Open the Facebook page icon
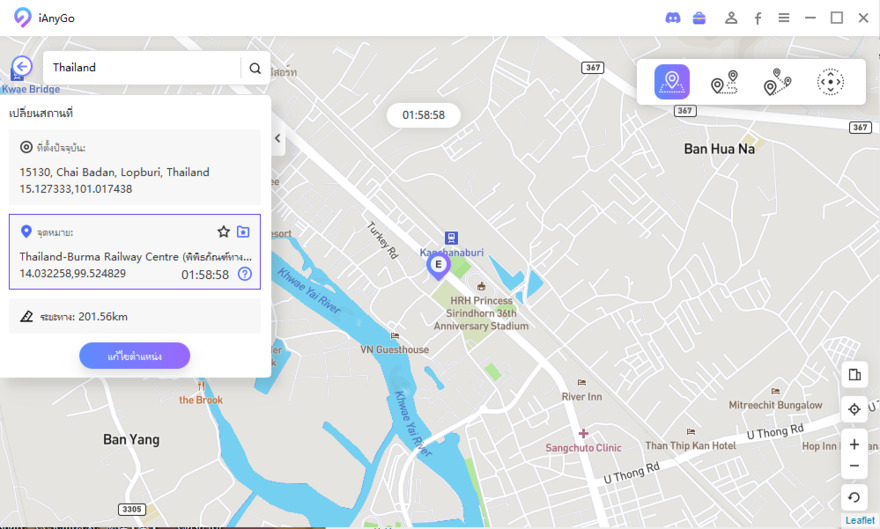Viewport: 880px width, 529px height. 758,19
